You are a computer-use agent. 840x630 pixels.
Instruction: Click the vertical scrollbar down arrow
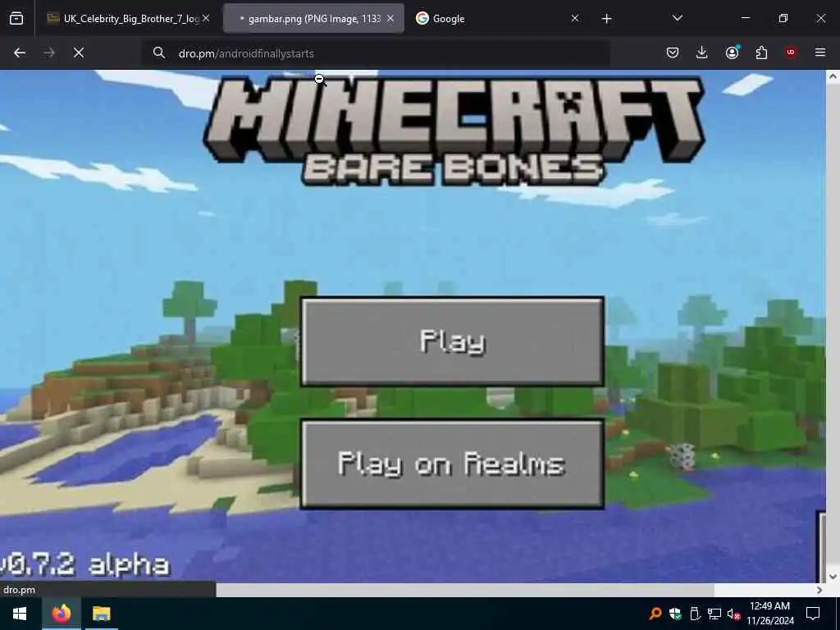(x=833, y=577)
